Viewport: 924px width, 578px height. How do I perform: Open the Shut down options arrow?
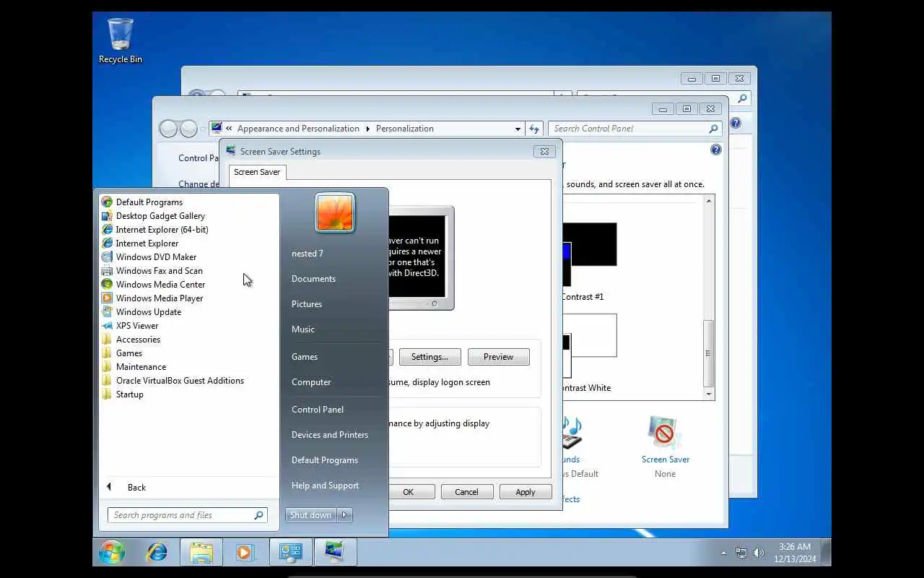tap(345, 515)
